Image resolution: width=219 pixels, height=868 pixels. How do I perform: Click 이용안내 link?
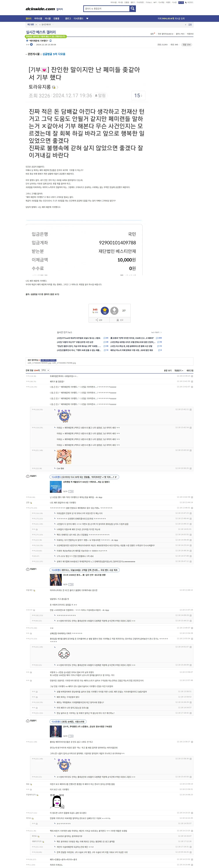click(190, 34)
